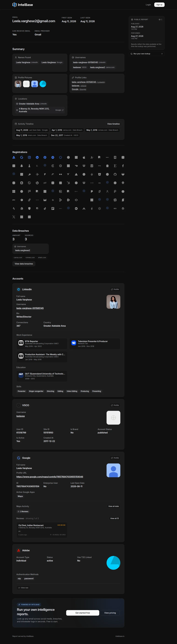This screenshot has width=177, height=644.
Task: Click the Google icon under Registrations
Action: [x=22, y=158]
